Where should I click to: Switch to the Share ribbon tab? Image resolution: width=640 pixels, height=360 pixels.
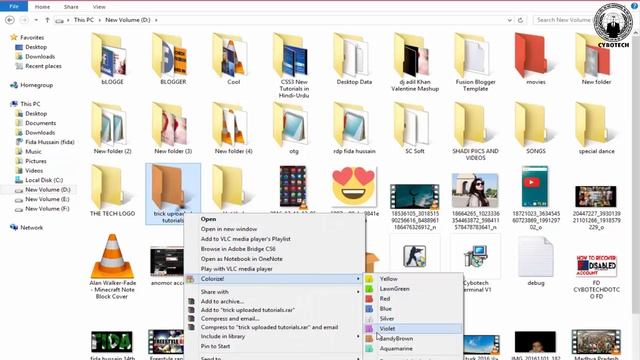click(x=71, y=7)
